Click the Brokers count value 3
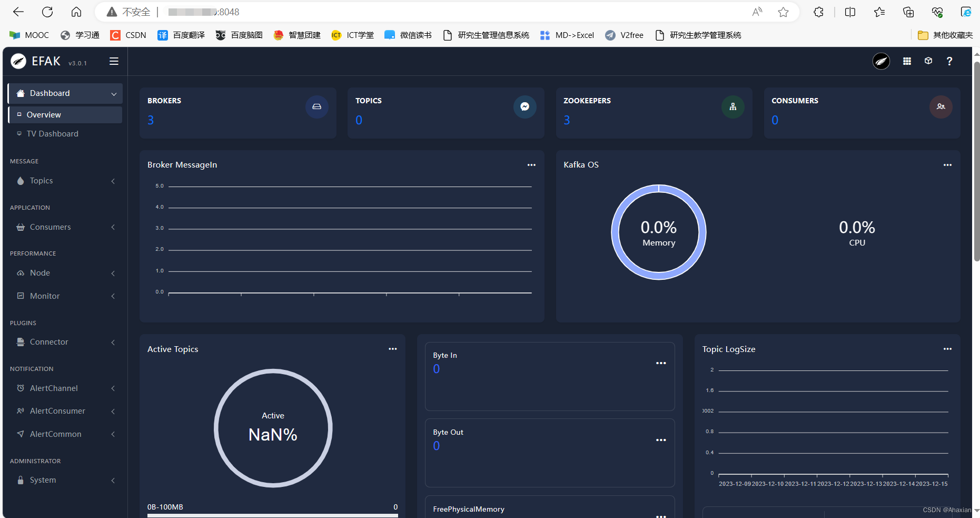 (x=151, y=120)
